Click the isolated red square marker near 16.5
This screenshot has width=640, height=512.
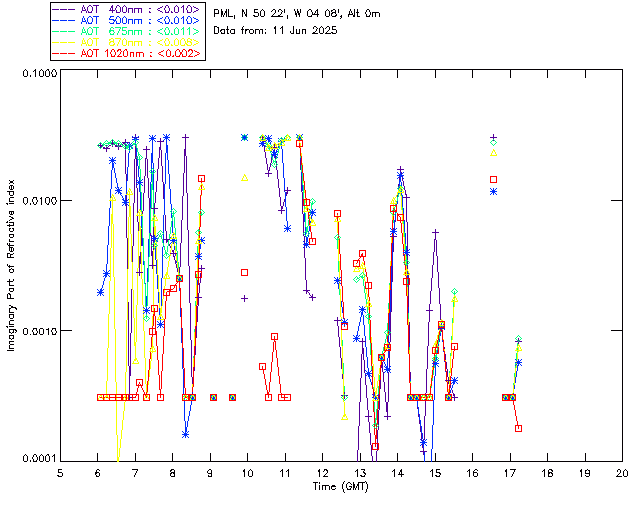click(x=493, y=180)
